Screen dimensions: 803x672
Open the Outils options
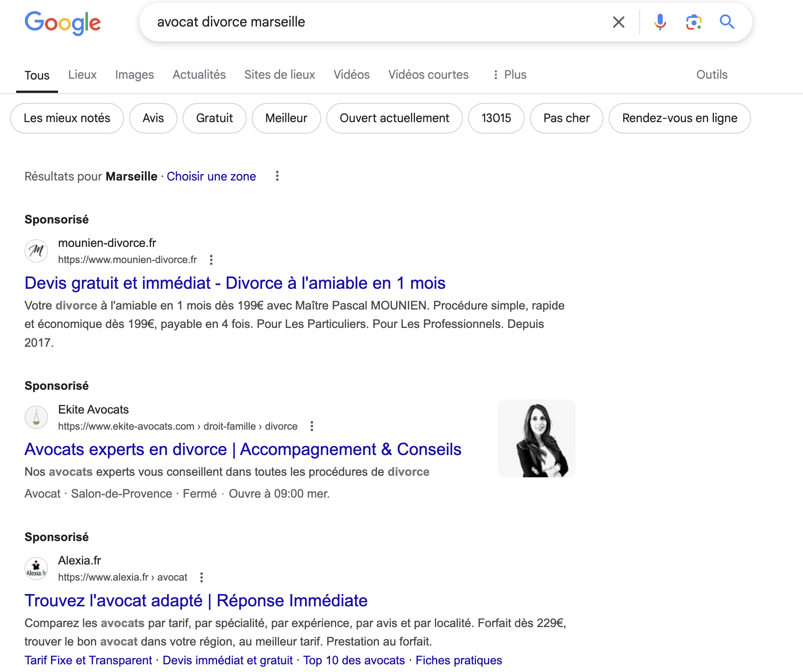pos(712,75)
